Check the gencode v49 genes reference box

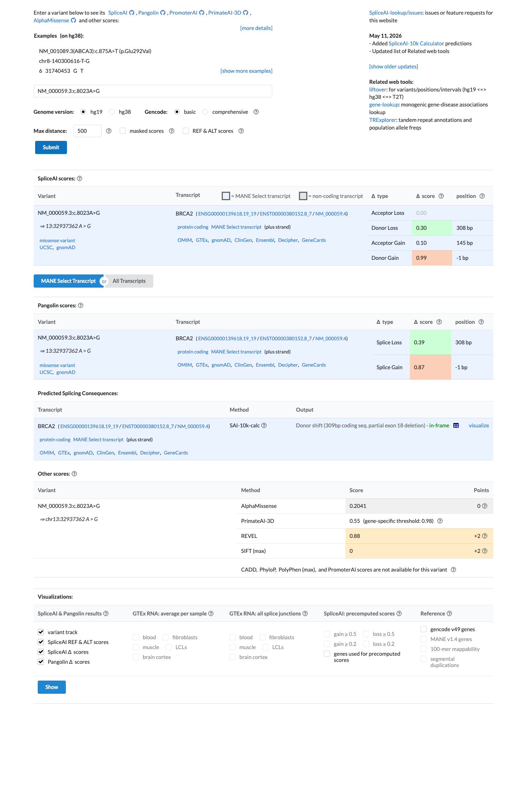pos(424,629)
